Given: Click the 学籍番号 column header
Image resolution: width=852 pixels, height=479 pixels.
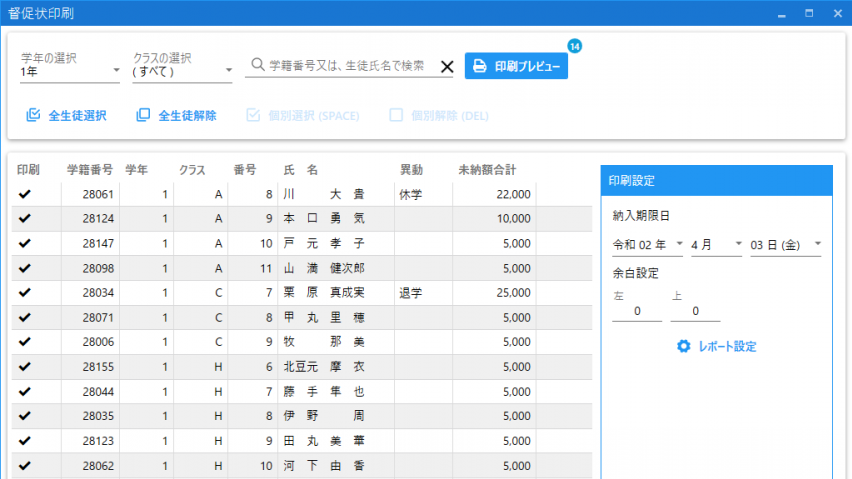Looking at the screenshot, I should (90, 169).
